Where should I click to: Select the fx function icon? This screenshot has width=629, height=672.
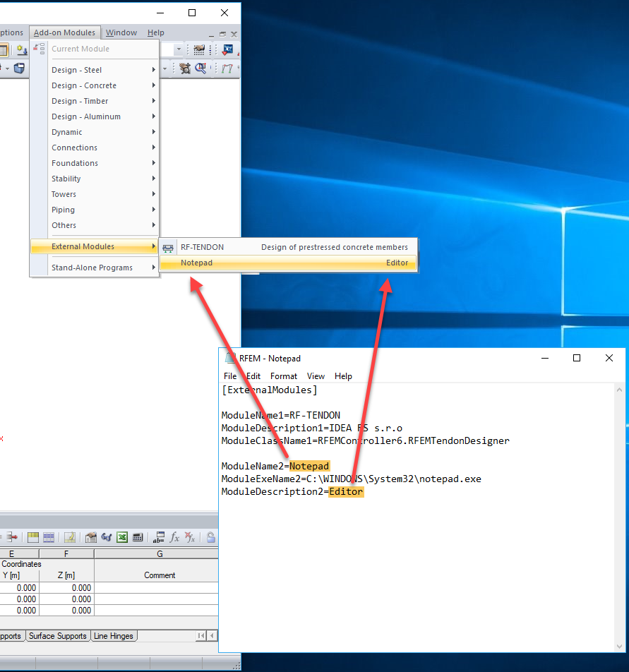point(174,537)
